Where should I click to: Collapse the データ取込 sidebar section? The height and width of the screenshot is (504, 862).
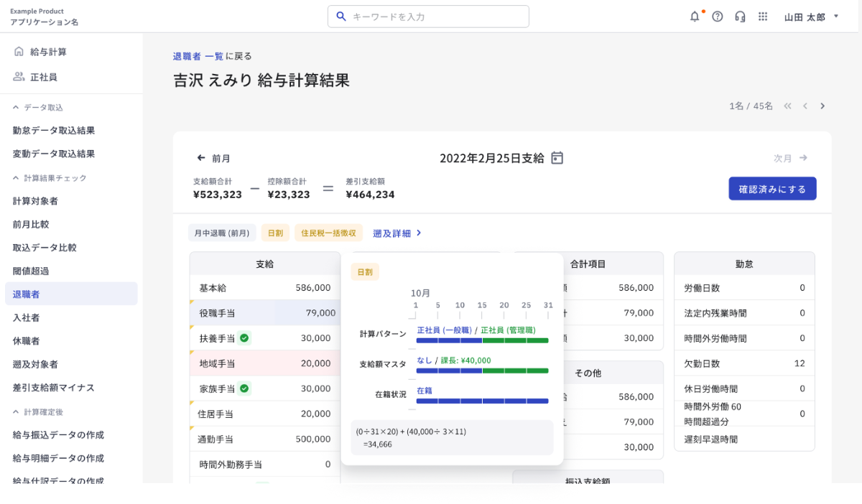point(17,108)
